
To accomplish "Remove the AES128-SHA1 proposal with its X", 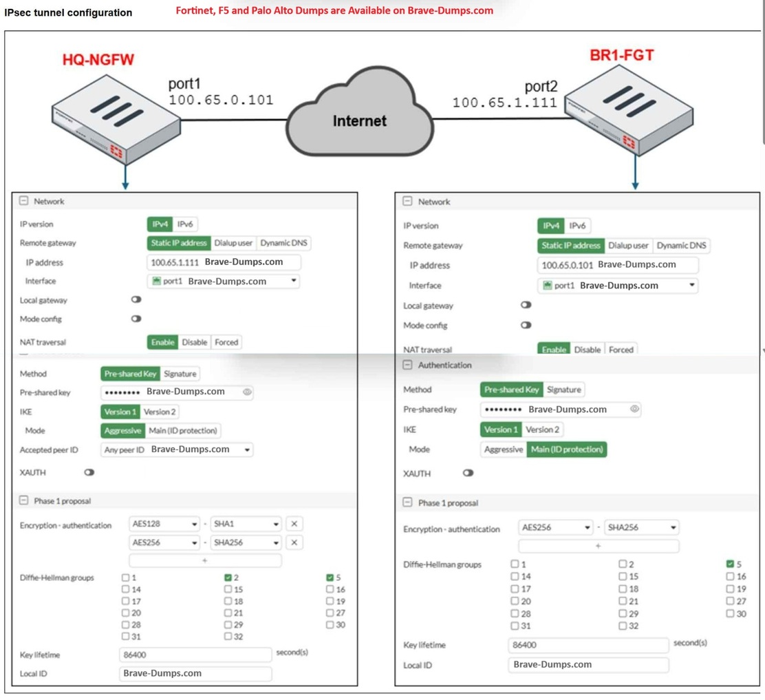I will pyautogui.click(x=294, y=524).
